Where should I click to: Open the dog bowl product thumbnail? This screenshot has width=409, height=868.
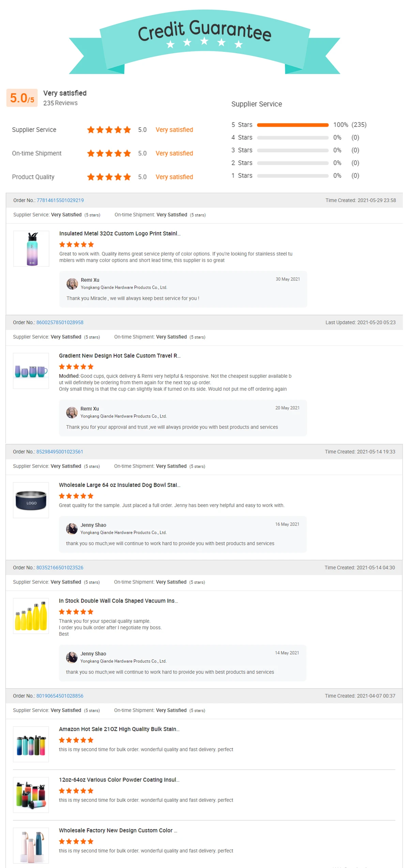[x=31, y=500]
